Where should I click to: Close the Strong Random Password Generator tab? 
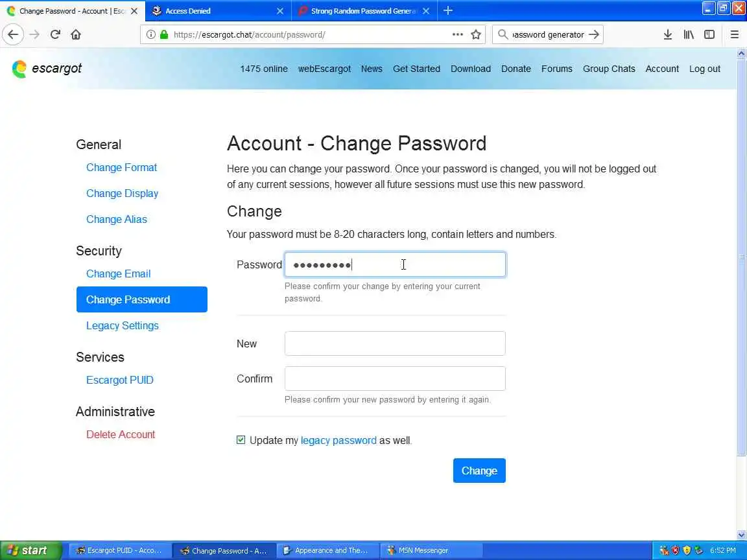pyautogui.click(x=426, y=10)
